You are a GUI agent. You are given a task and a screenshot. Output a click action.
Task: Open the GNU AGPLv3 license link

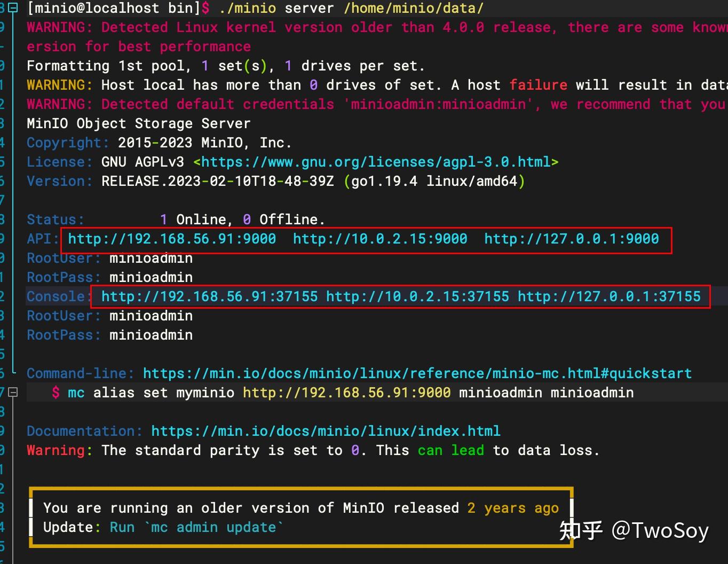tap(376, 162)
